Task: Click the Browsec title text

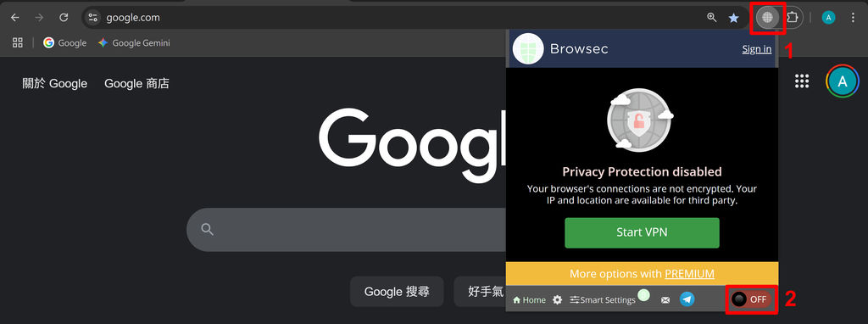Action: click(x=579, y=48)
